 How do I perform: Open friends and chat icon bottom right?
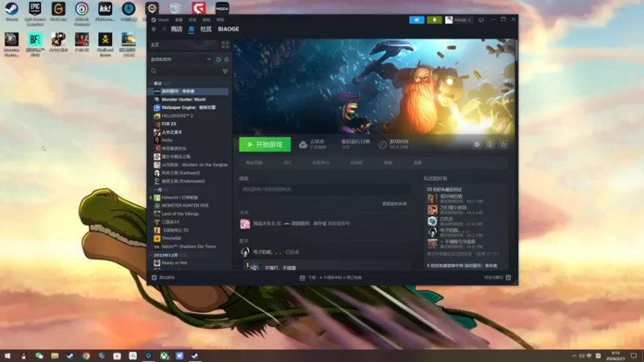[509, 278]
